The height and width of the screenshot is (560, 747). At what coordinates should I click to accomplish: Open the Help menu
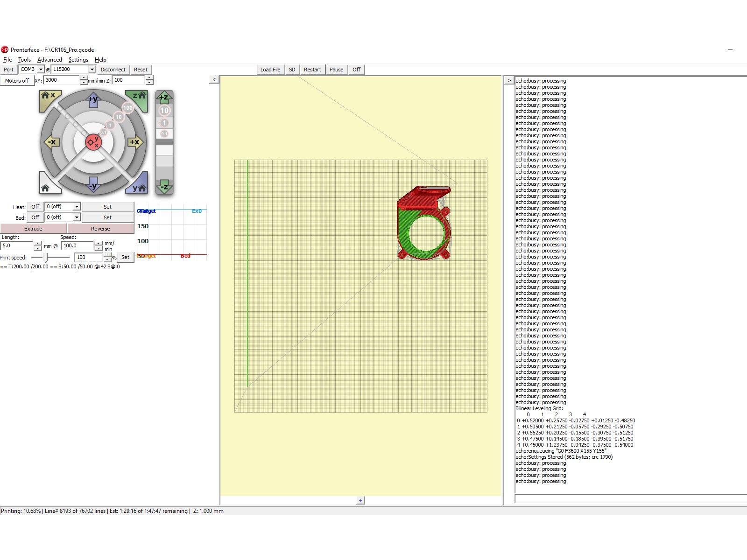click(x=100, y=60)
